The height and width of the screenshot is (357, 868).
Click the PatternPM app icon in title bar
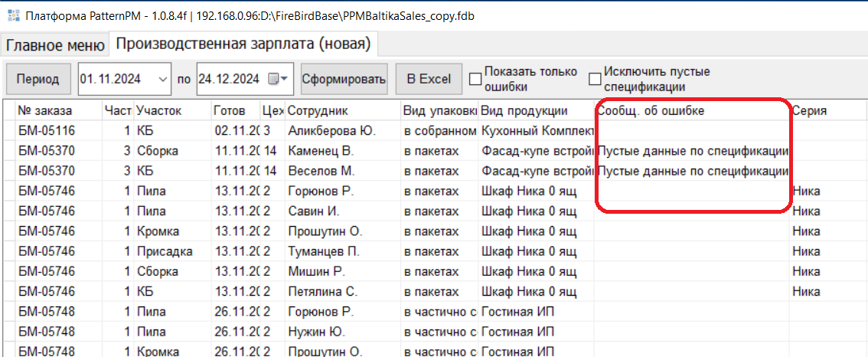click(13, 16)
